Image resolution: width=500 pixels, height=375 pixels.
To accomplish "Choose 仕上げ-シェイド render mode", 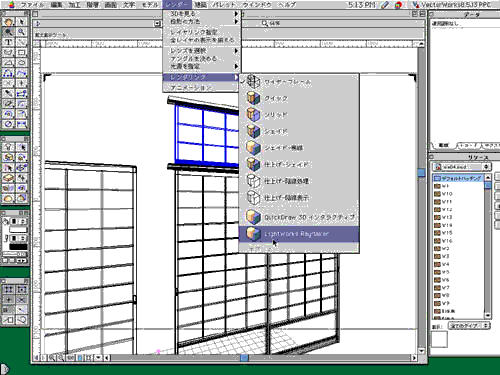I will point(299,164).
